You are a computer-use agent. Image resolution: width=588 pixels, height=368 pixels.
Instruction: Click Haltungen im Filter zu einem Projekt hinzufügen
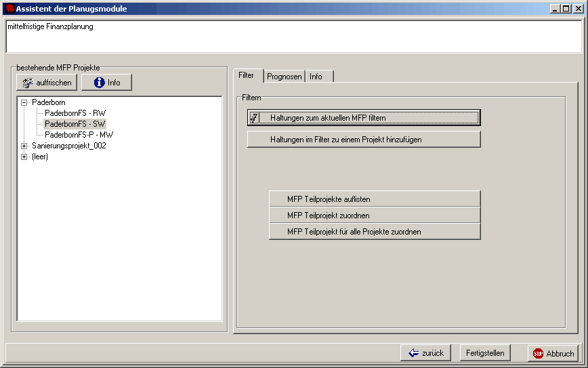click(x=364, y=139)
